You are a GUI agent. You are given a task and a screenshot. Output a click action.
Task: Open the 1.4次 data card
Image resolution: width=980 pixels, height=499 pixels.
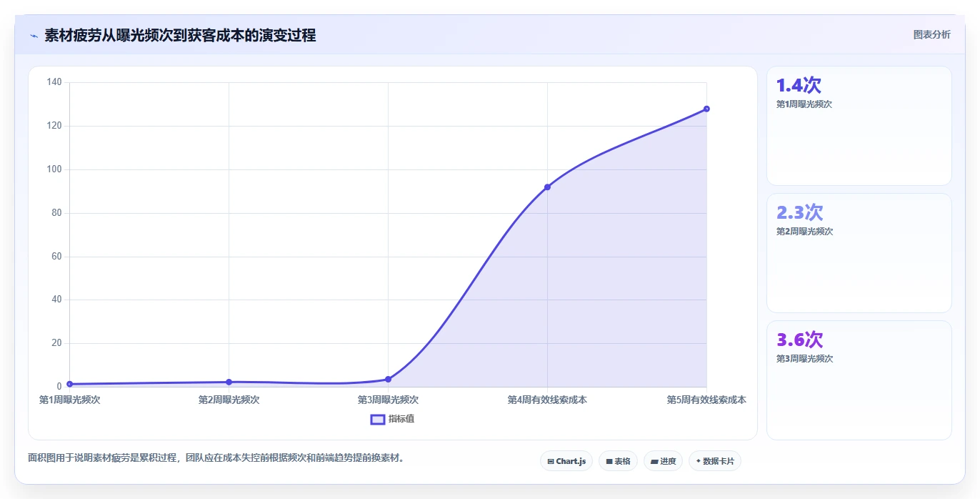[859, 126]
